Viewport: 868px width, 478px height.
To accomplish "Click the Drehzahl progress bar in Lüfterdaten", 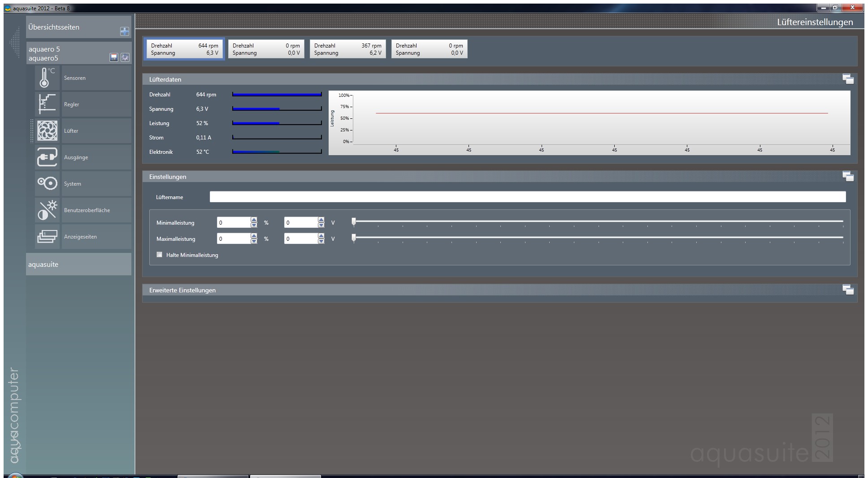I will [277, 95].
